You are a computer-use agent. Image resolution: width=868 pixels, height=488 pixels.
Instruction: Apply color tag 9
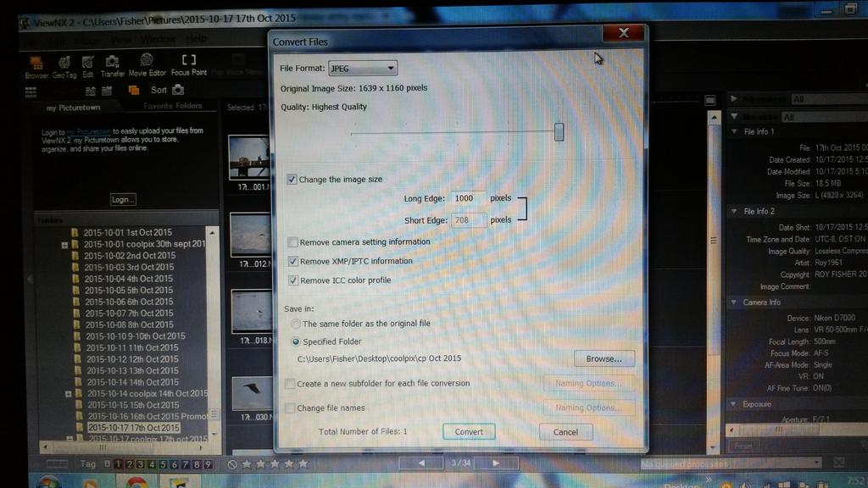(x=208, y=464)
